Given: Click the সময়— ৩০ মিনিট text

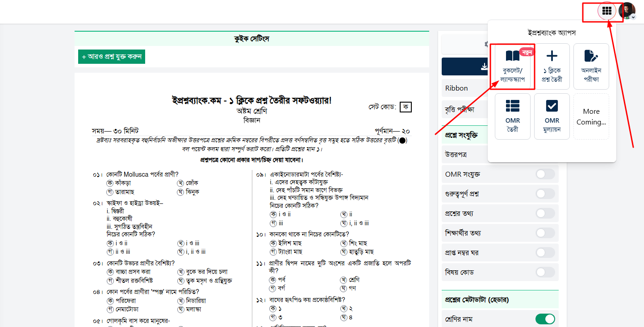Looking at the screenshot, I should pyautogui.click(x=115, y=131).
